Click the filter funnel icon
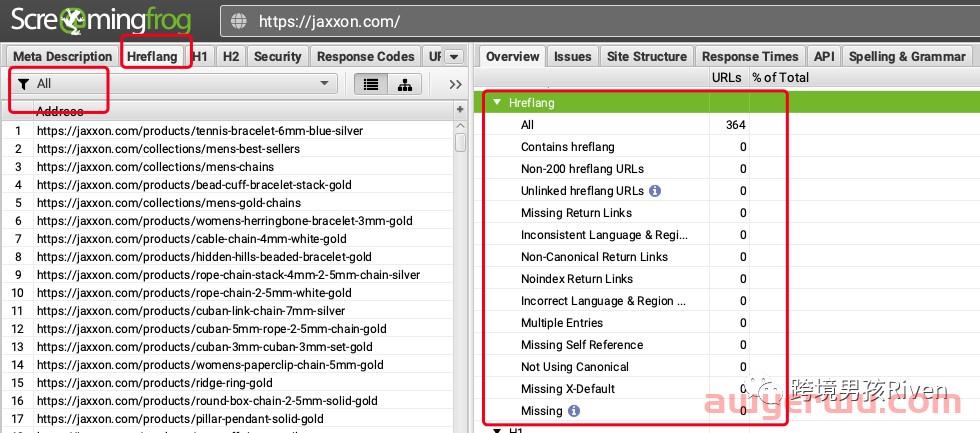This screenshot has width=980, height=433. click(24, 84)
